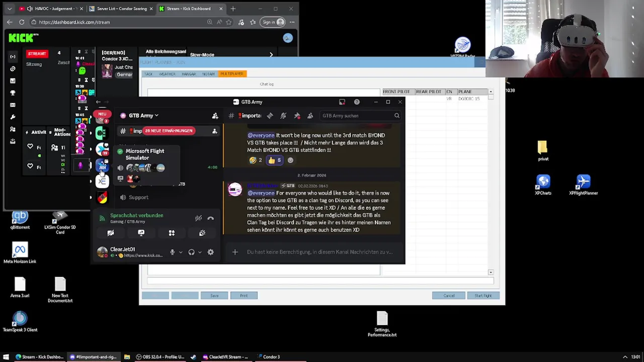Toggle channel notification settings bell

click(x=283, y=116)
